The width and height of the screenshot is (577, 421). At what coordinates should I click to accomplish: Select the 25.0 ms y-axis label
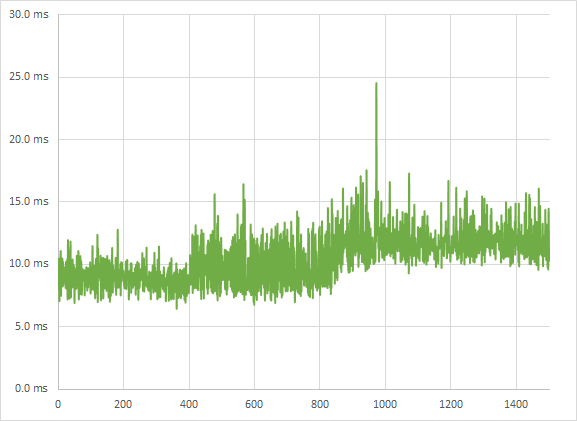pyautogui.click(x=29, y=77)
